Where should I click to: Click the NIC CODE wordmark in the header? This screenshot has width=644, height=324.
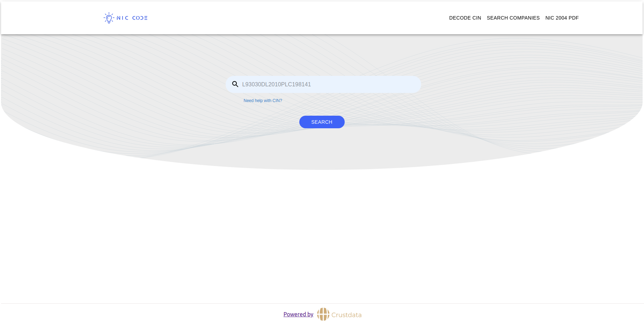point(132,17)
